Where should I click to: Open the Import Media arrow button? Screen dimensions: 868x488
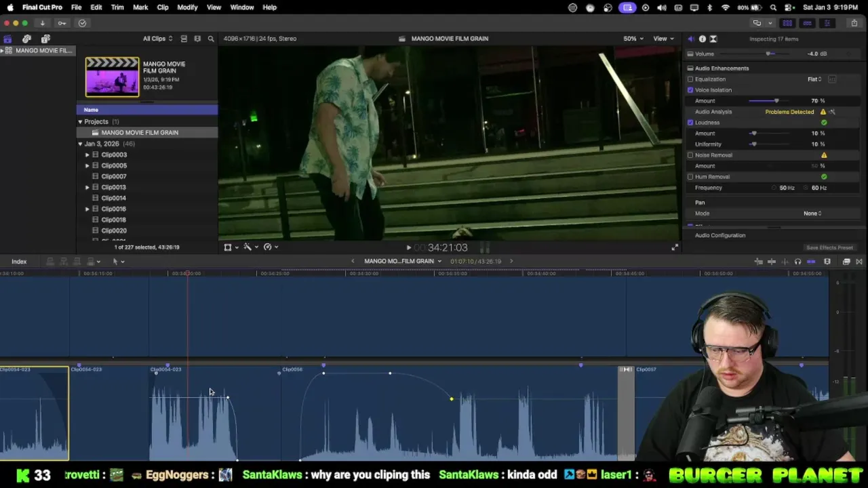click(42, 23)
